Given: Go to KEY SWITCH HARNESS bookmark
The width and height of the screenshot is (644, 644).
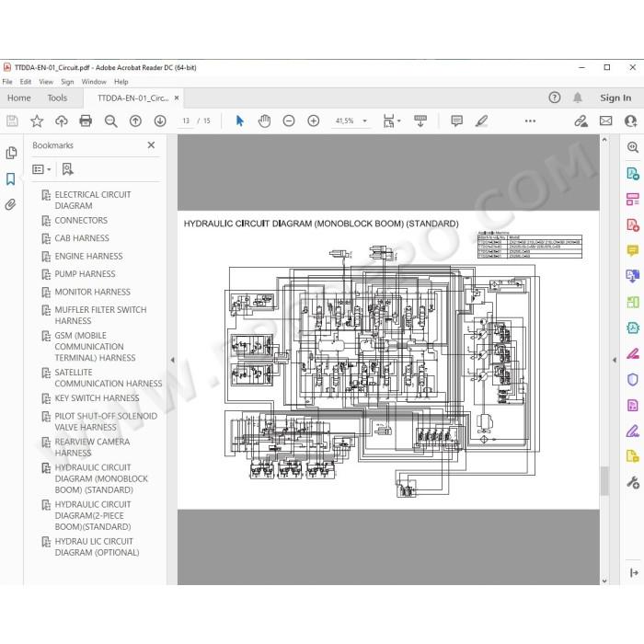Looking at the screenshot, I should [97, 398].
